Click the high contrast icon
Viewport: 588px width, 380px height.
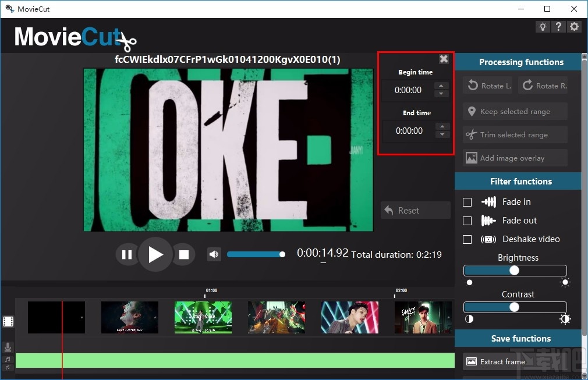point(565,319)
